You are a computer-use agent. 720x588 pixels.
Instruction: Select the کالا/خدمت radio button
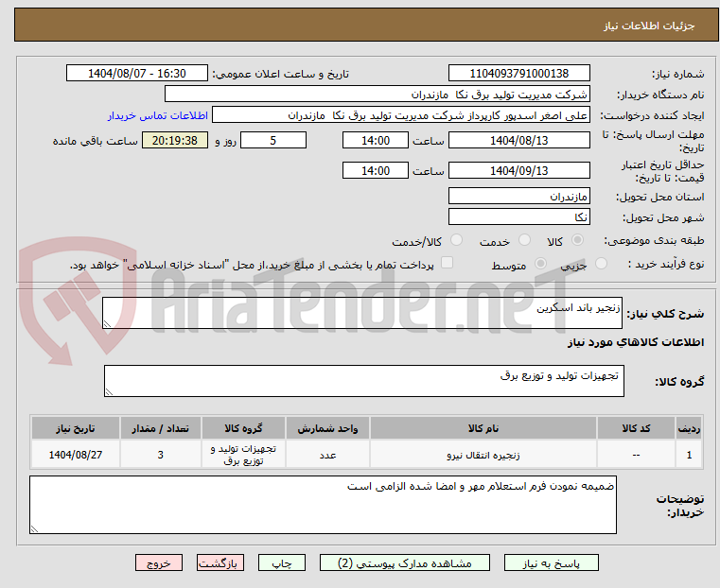(456, 240)
